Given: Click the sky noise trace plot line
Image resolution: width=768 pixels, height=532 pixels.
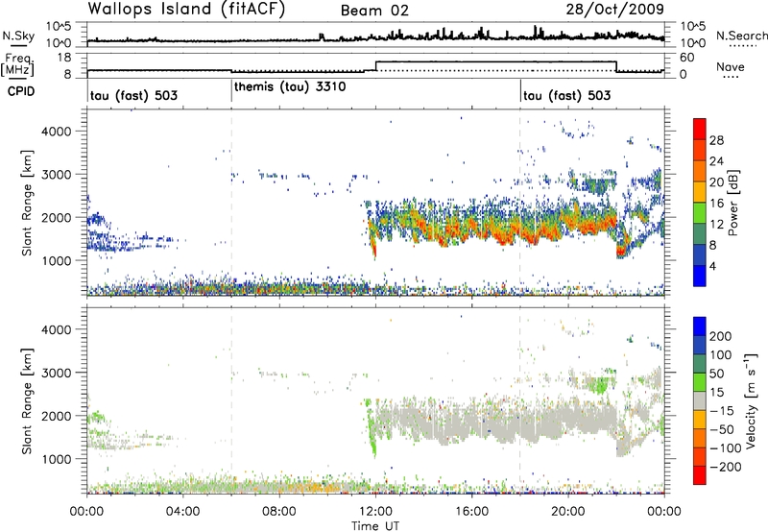Looking at the screenshot, I should (375, 38).
